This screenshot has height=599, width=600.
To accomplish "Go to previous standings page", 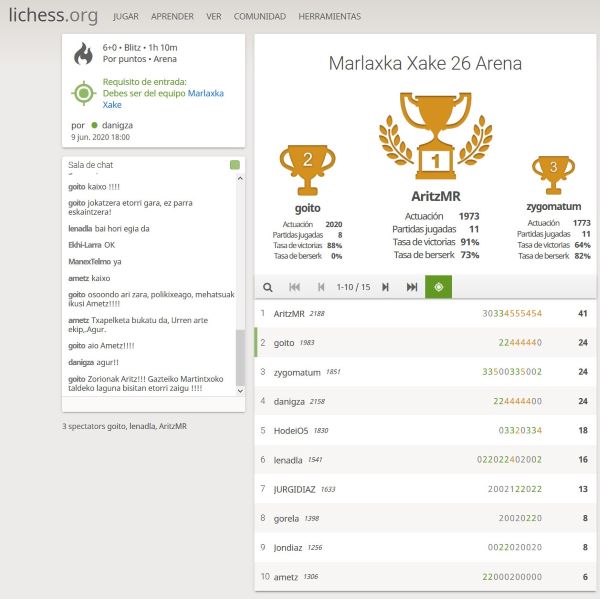I will [321, 287].
